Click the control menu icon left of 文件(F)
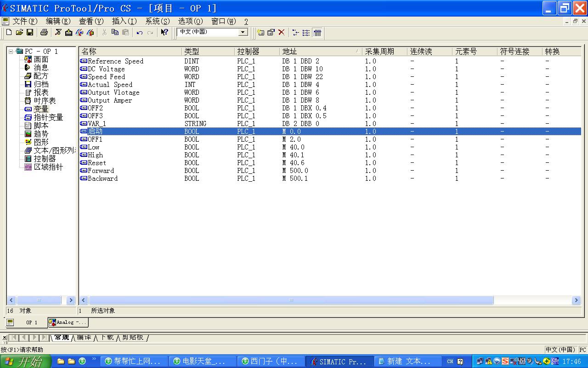The width and height of the screenshot is (588, 368). [5, 21]
